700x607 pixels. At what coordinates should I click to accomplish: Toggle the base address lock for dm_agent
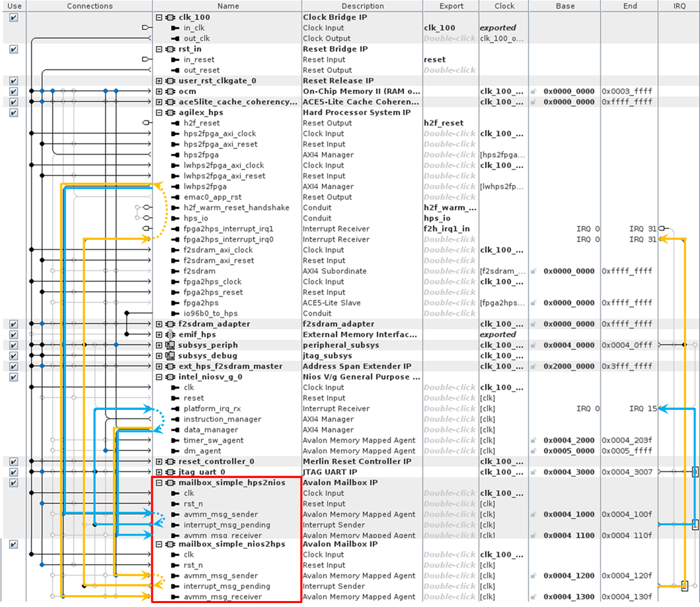tap(533, 451)
